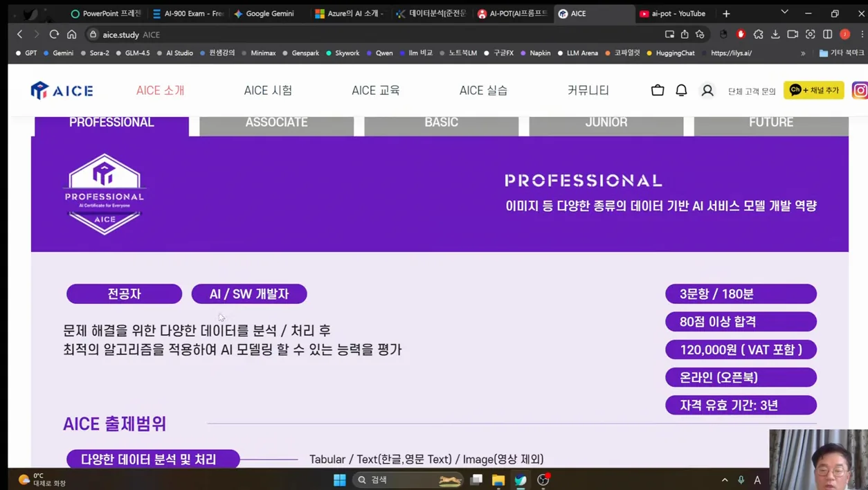Image resolution: width=868 pixels, height=490 pixels.
Task: Click the AICE 출제범위 heading text
Action: pyautogui.click(x=115, y=424)
